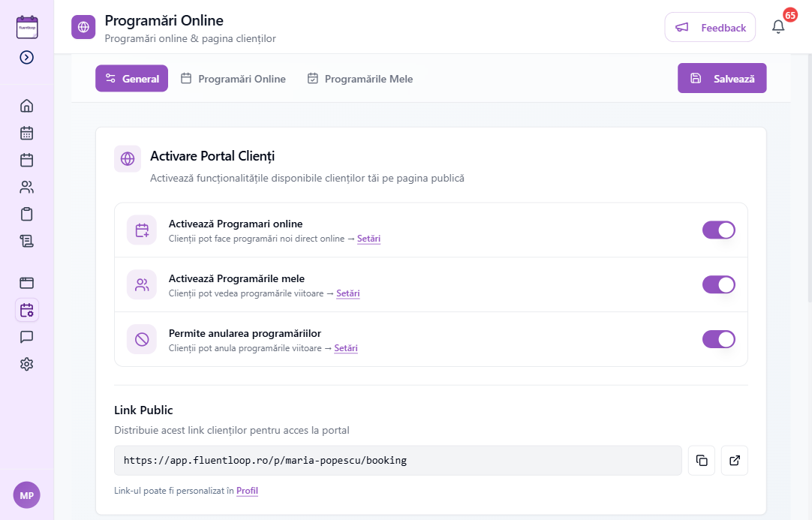Click the Fluentloop calendar logo
Viewport: 812px width, 520px height.
(x=27, y=27)
